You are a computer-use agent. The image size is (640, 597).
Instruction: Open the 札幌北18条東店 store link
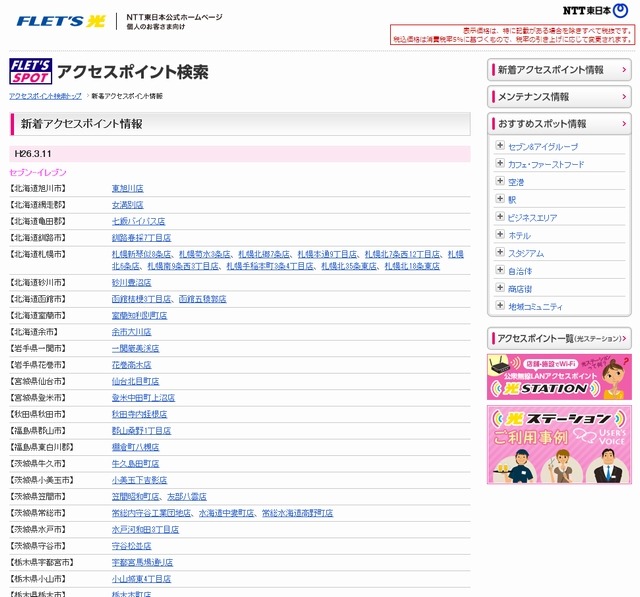pos(412,266)
